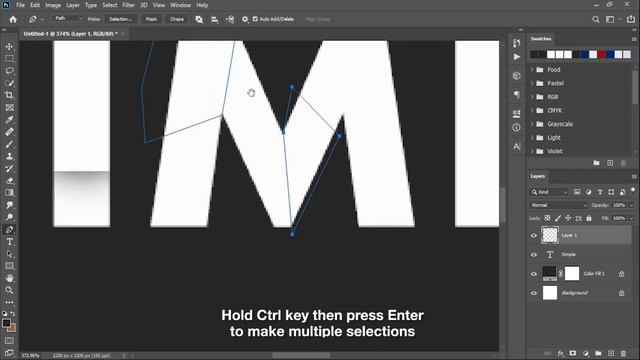Screen dimensions: 640x360
Task: Expand the Light swatch folder
Action: [x=532, y=138]
